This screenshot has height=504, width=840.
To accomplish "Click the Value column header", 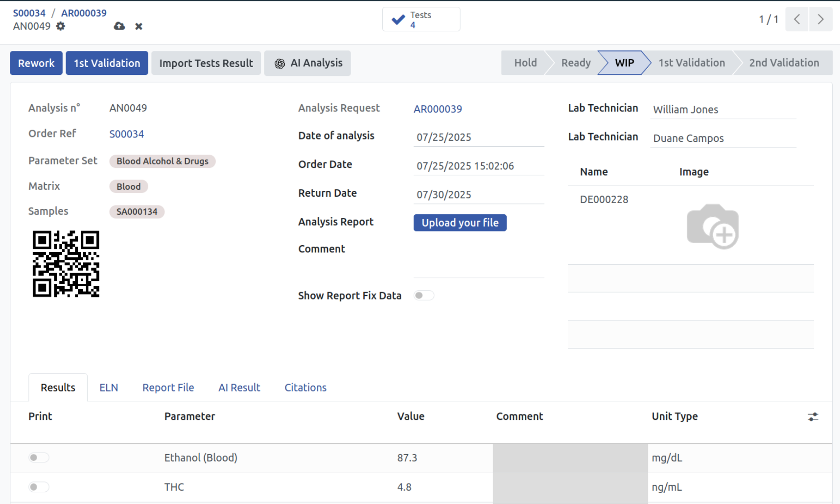I will 411,416.
